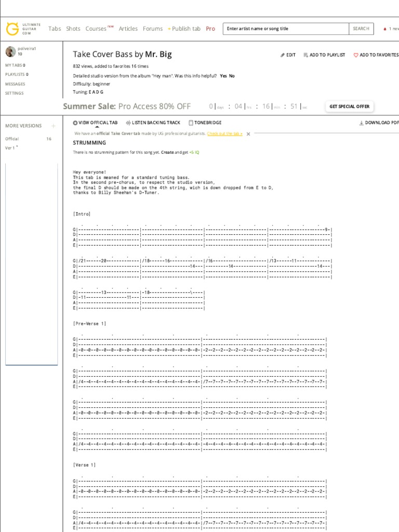Click the poliveira1 profile avatar
Screen dimensions: 399x532
(10, 51)
